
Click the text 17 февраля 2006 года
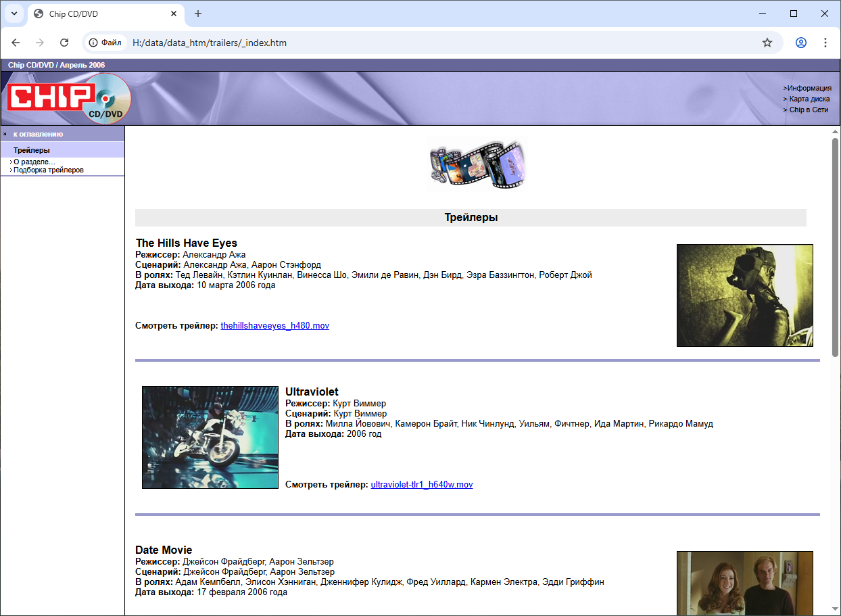tap(242, 592)
